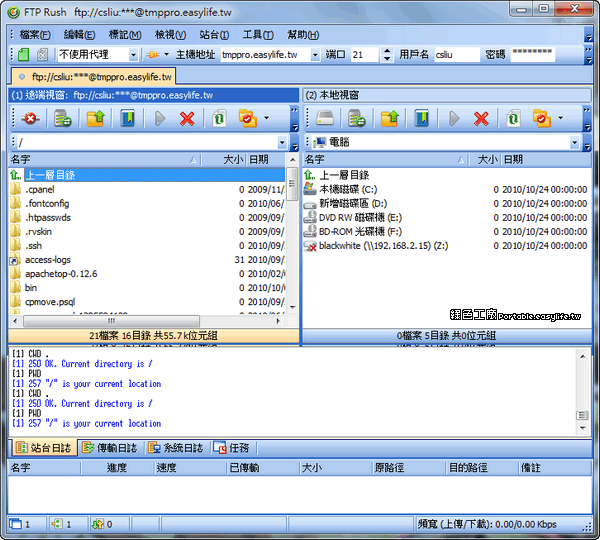Open the 站台(I) menu

coord(214,35)
